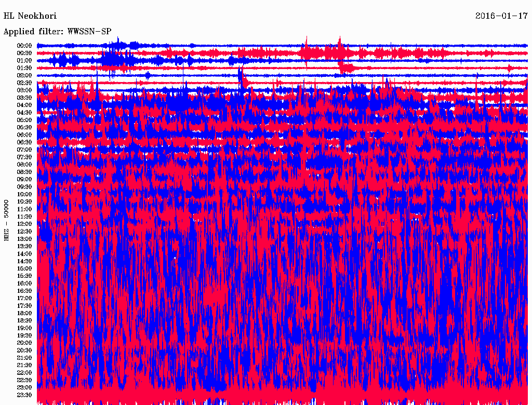The image size is (532, 405).
Task: Click the 16:00 time label
Action: [x=24, y=283]
